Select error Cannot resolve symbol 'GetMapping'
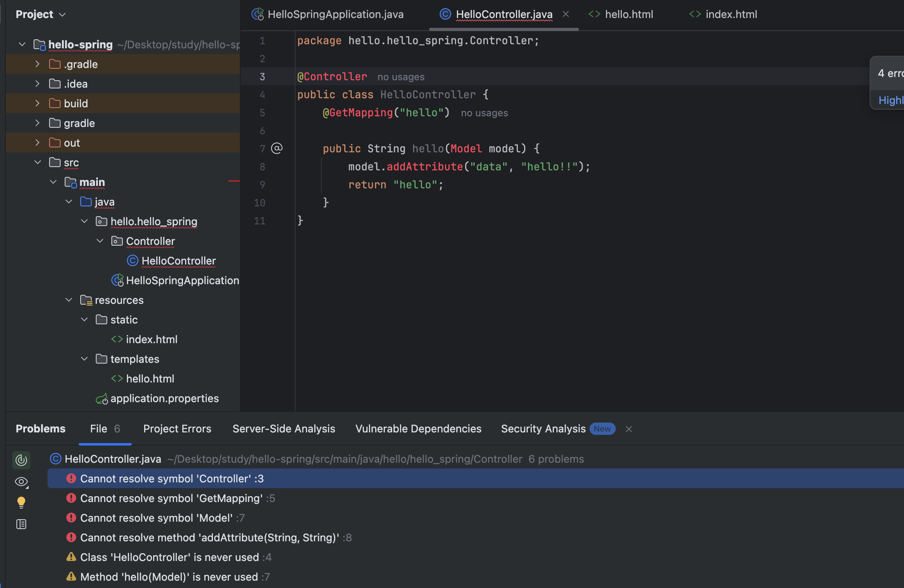Viewport: 904px width, 588px height. pos(476,498)
